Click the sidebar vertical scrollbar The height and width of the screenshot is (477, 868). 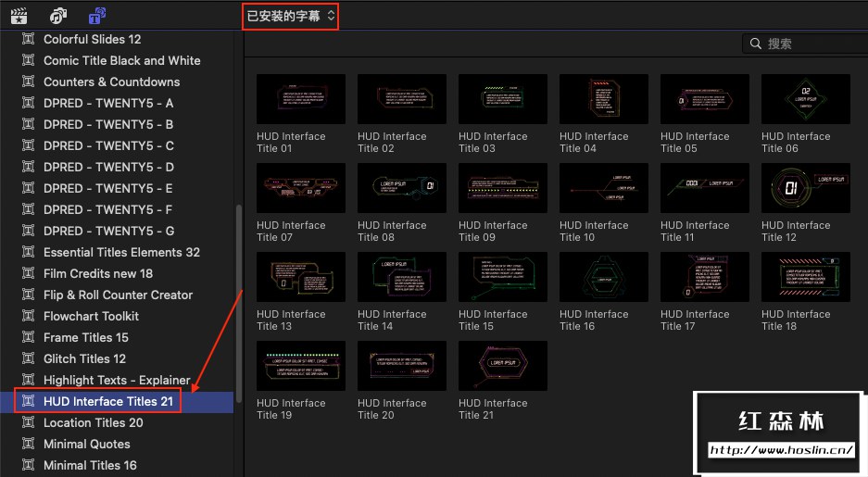pos(239,304)
